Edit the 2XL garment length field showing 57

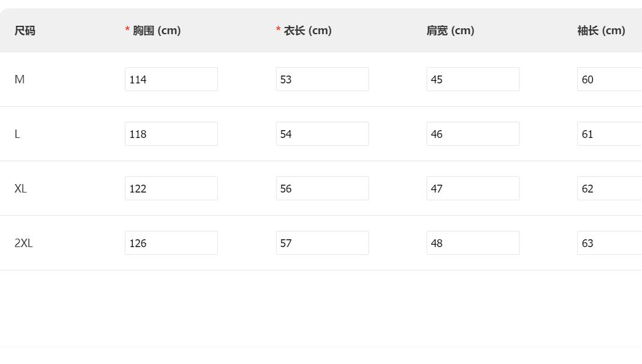[322, 243]
